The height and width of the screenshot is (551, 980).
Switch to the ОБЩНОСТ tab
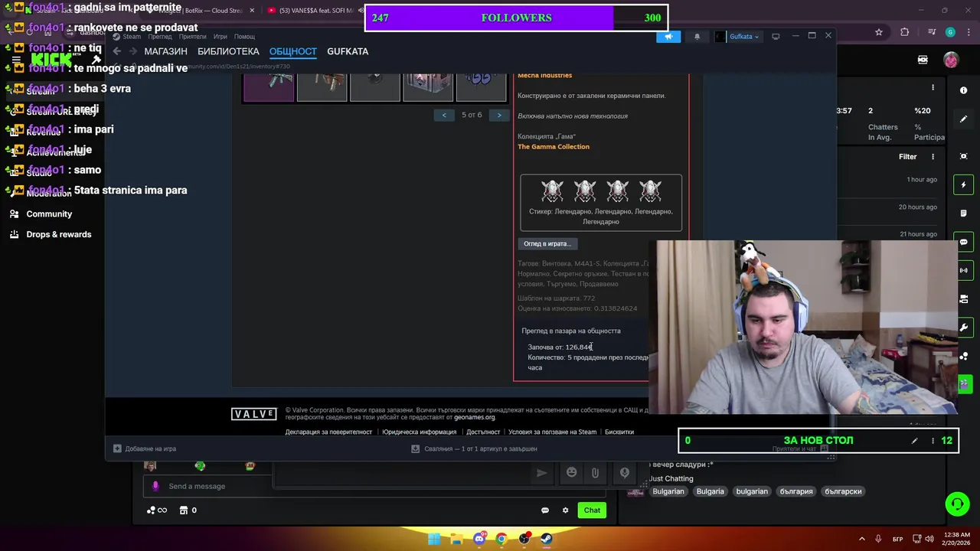[292, 51]
